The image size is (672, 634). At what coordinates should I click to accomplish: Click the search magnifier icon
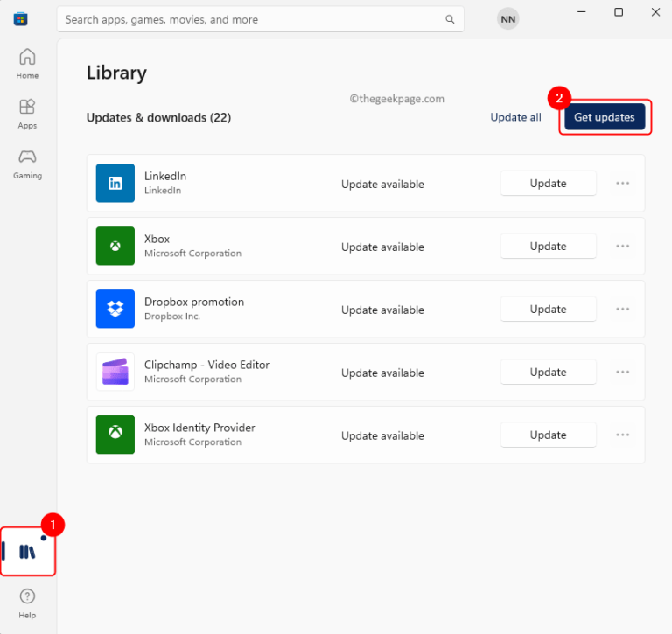(450, 19)
